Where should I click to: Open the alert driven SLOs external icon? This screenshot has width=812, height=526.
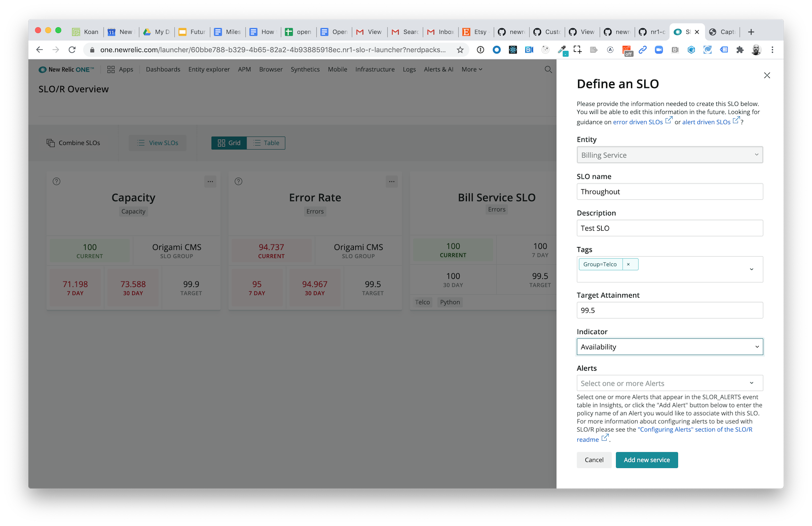736,120
